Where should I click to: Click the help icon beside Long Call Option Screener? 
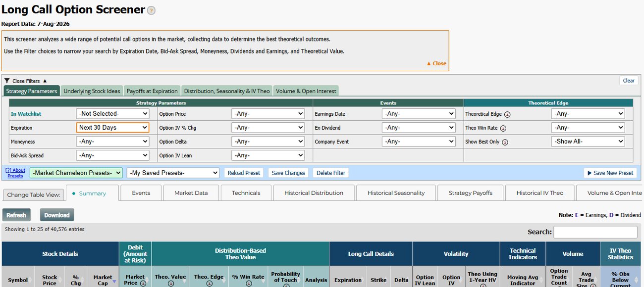151,10
